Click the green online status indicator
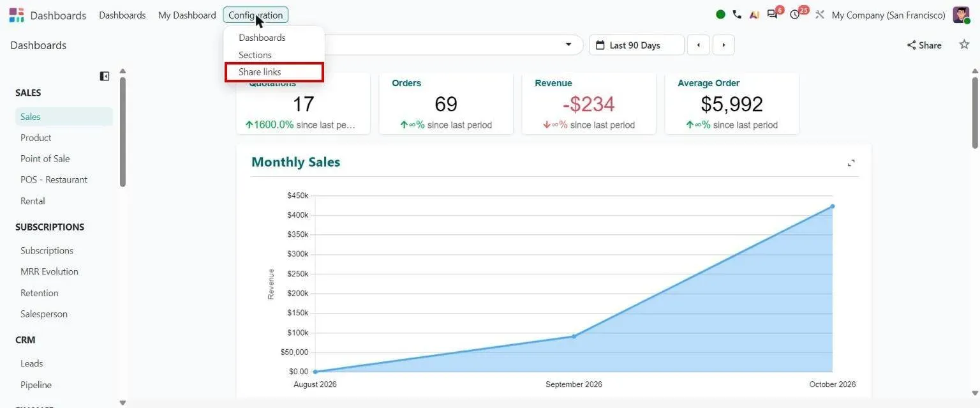980x408 pixels. click(720, 15)
